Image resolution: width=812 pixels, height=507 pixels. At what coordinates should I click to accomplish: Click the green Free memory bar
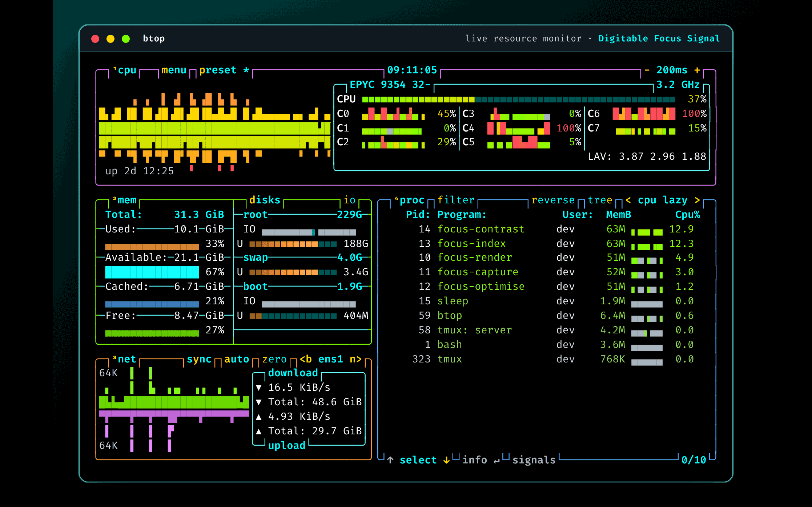point(152,333)
